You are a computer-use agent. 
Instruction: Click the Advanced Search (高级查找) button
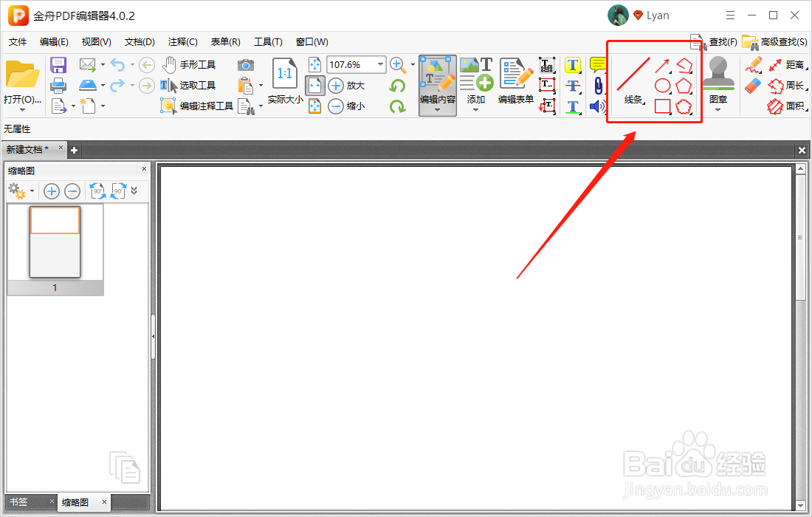click(x=774, y=41)
